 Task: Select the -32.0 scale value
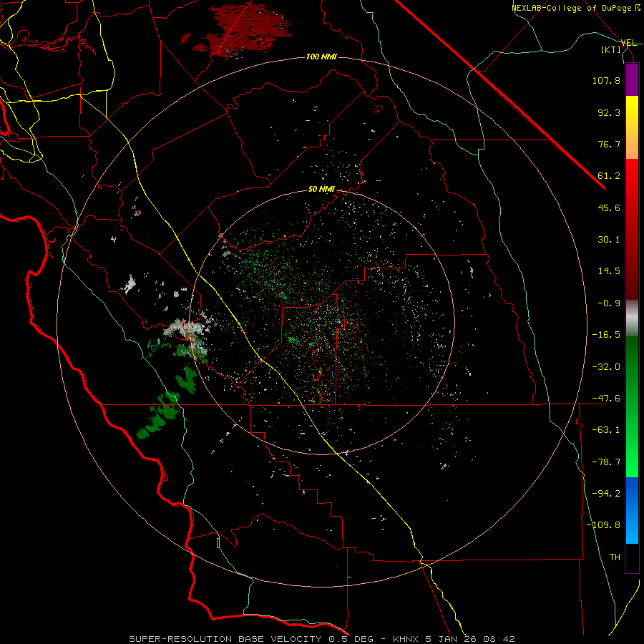pos(606,367)
